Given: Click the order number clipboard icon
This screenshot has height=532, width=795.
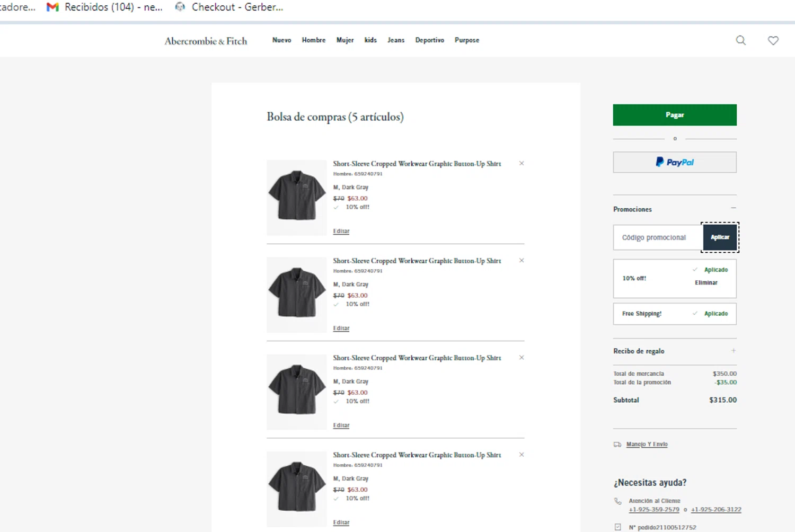Looking at the screenshot, I should click(617, 527).
